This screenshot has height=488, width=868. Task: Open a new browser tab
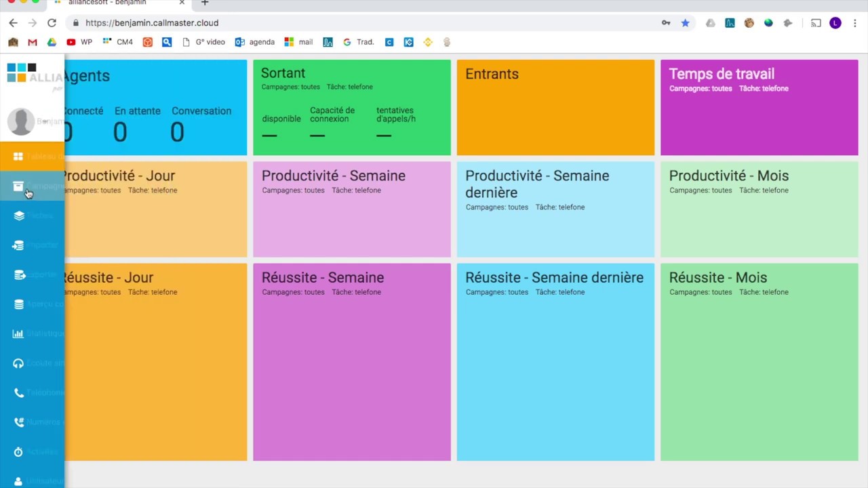205,3
